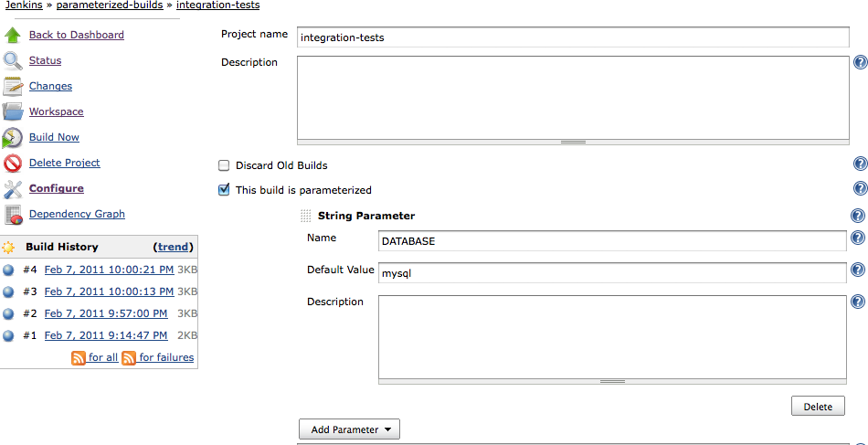The height and width of the screenshot is (445, 868).
Task: Click the Dependency Graph icon
Action: (x=12, y=214)
